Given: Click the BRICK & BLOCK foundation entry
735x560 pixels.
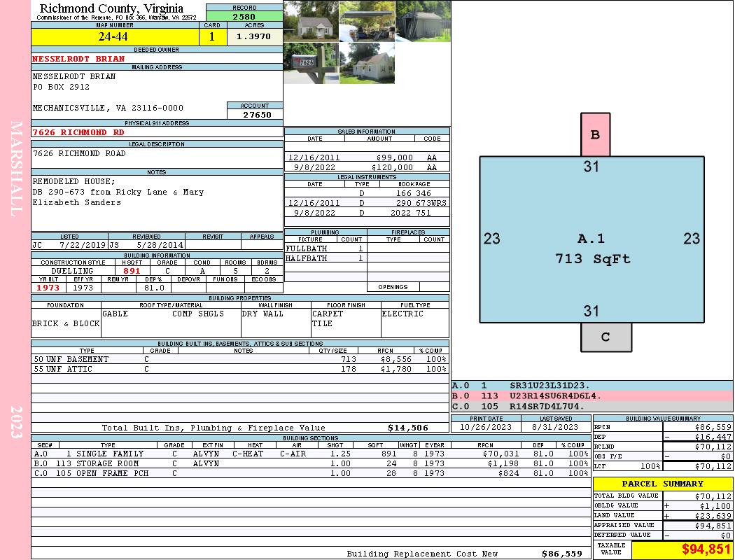Looking at the screenshot, I should click(66, 324).
